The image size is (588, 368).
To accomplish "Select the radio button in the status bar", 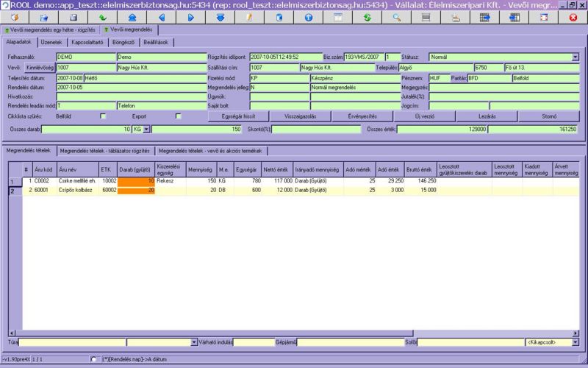I will point(93,359).
